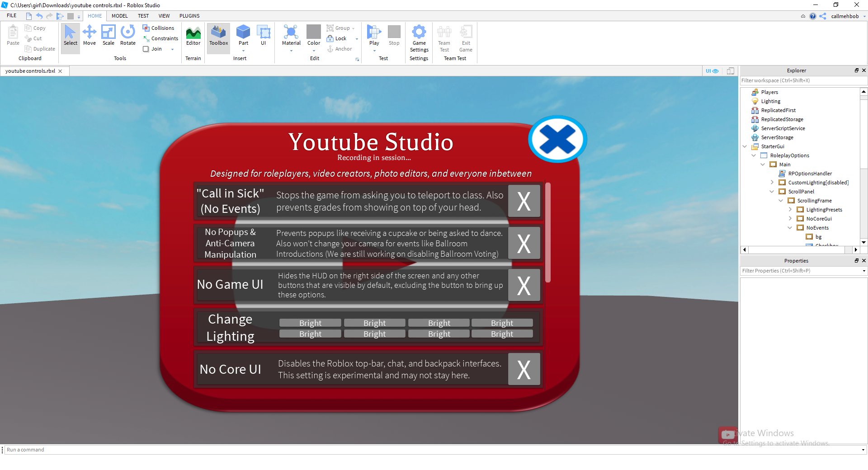Expand the LightingPresets node
Screen dimensions: 868x470
(790, 210)
